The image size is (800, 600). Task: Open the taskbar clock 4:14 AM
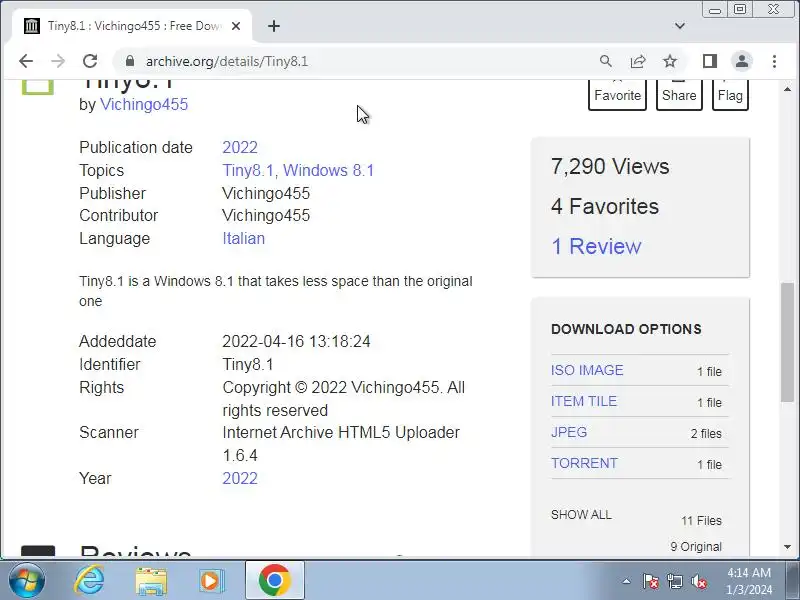[x=748, y=581]
